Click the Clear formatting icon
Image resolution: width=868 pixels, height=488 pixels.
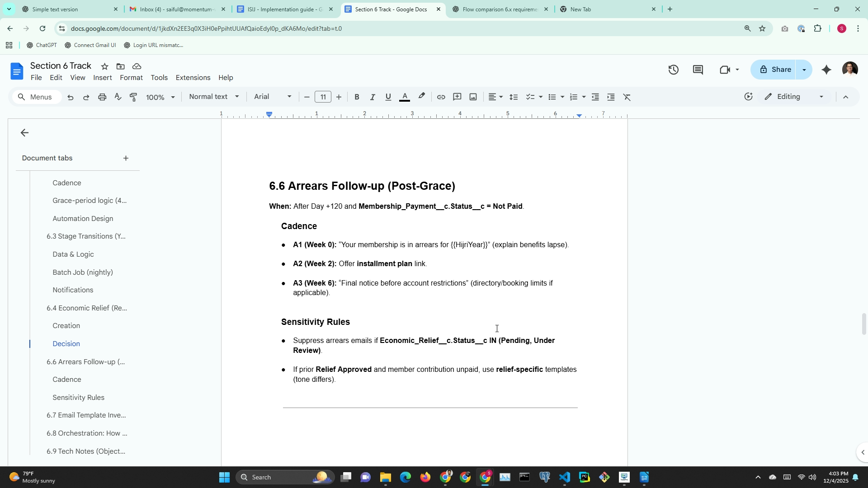[627, 97]
